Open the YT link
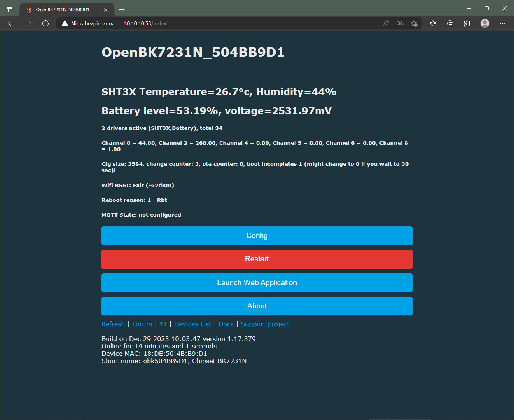Screen dimensions: 514x420 tap(163, 324)
